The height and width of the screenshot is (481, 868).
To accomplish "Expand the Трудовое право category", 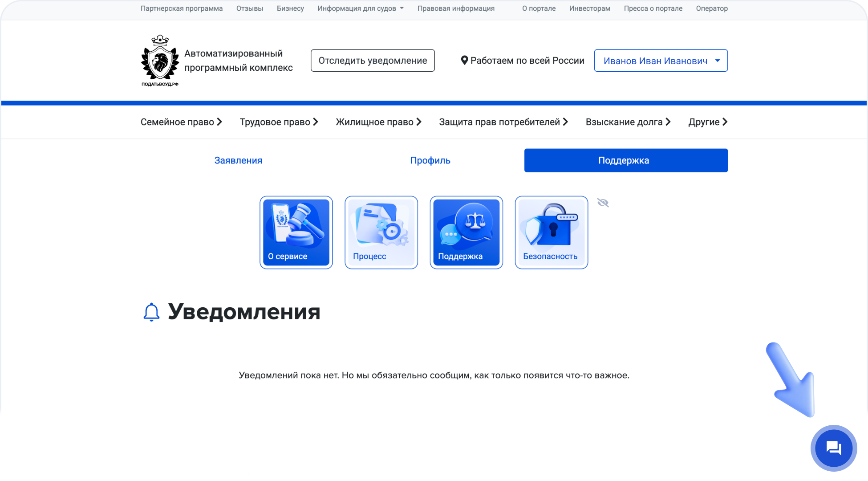I will 279,122.
